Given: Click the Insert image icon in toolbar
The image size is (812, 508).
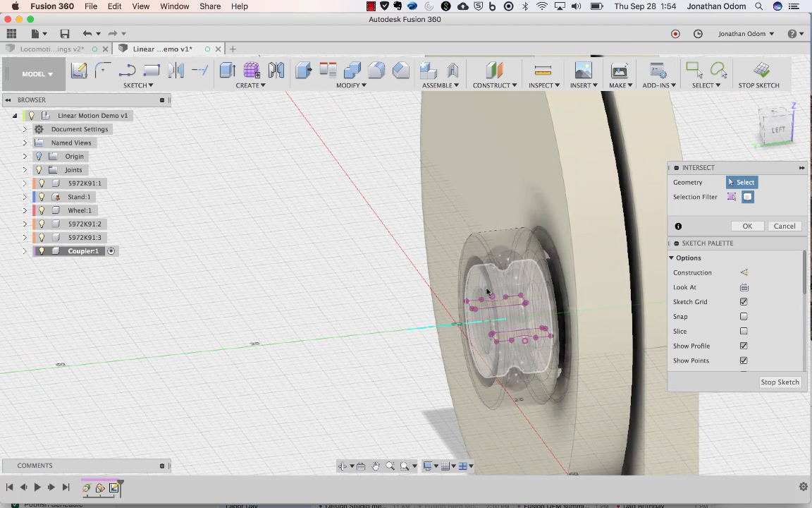Looking at the screenshot, I should tap(583, 70).
